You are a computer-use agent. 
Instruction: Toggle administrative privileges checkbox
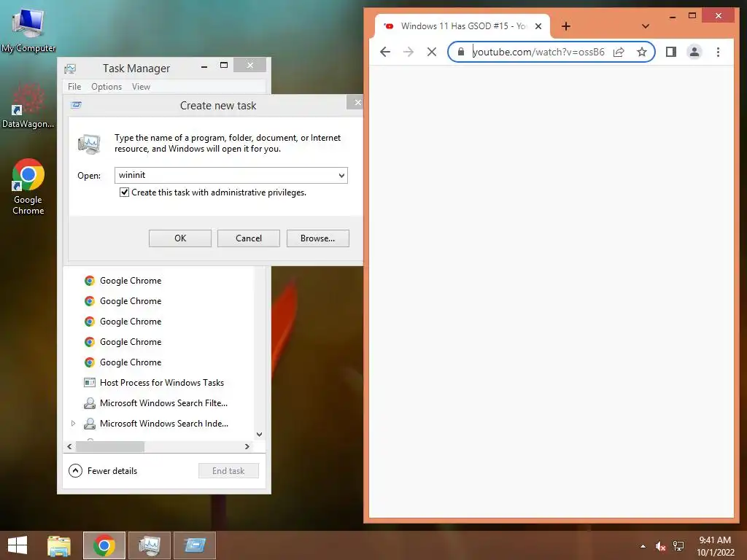[124, 192]
